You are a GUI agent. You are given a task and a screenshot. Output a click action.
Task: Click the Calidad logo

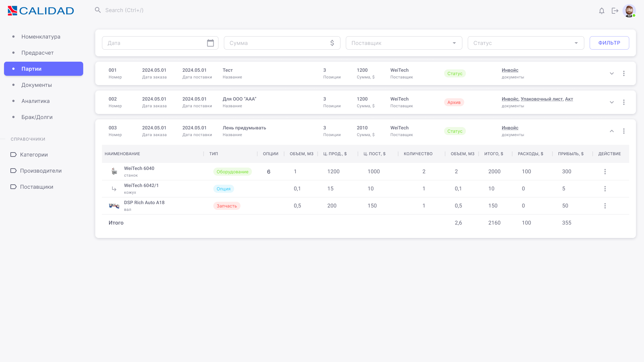[x=41, y=11]
